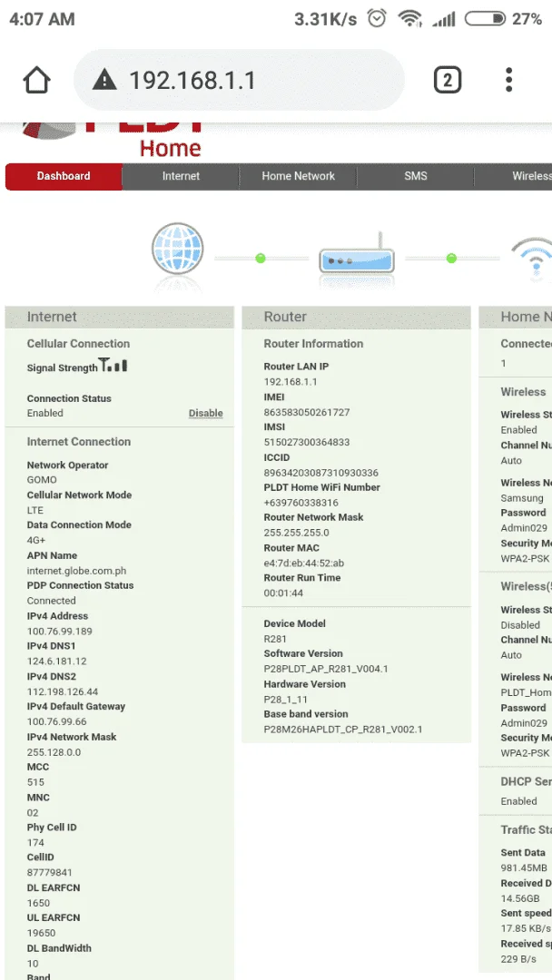This screenshot has width=552, height=980.
Task: Click APN name internet.globe.com.ph
Action: click(77, 571)
